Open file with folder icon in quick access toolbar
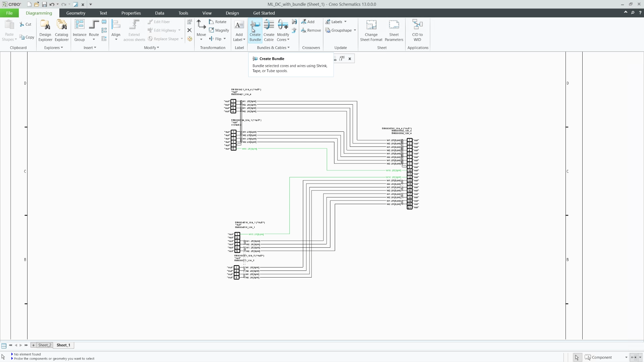This screenshot has height=362, width=644. (x=37, y=4)
